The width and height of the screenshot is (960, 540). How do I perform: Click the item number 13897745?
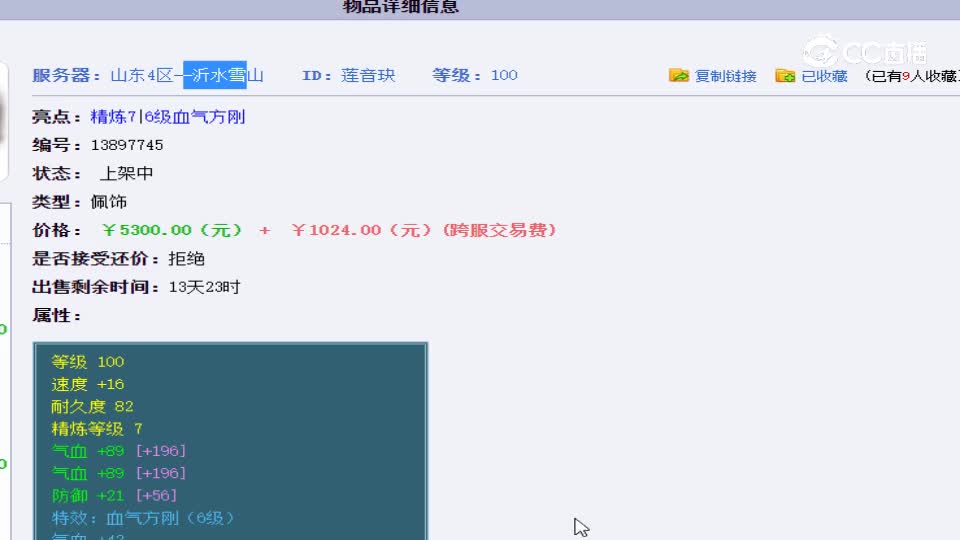pyautogui.click(x=127, y=145)
